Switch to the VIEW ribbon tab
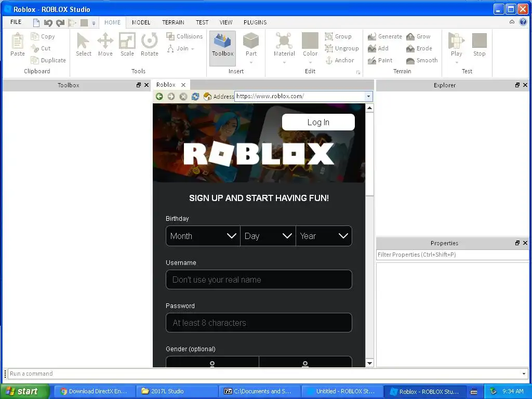Image resolution: width=532 pixels, height=399 pixels. 225,22
